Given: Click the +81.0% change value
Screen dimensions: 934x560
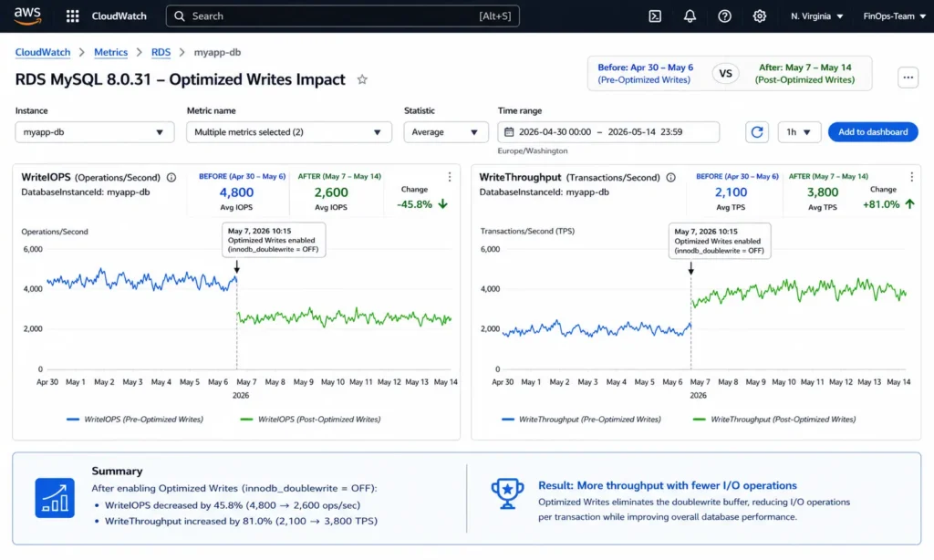Looking at the screenshot, I should (x=881, y=203).
